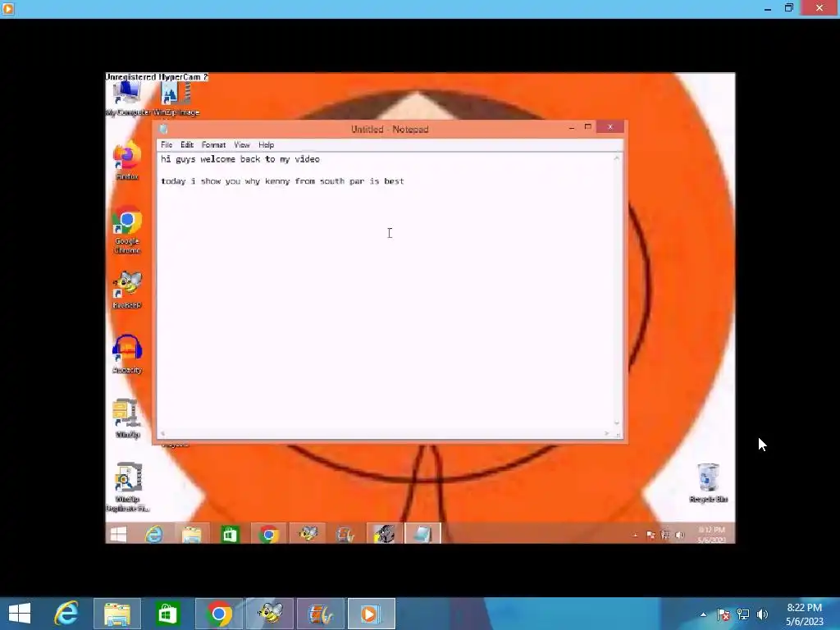The height and width of the screenshot is (630, 840).
Task: Switch to media player on main taskbar
Action: 372,614
